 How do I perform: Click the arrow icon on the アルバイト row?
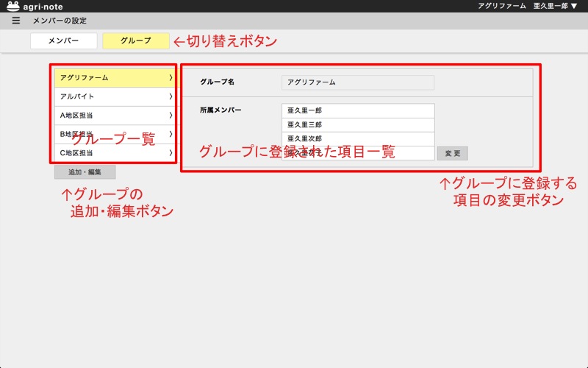click(x=171, y=96)
